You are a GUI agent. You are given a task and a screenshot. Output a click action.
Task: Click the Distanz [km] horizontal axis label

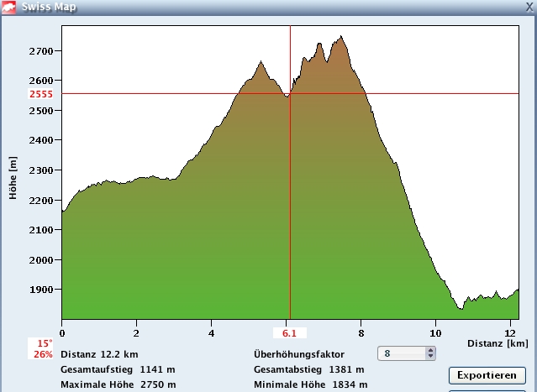499,343
